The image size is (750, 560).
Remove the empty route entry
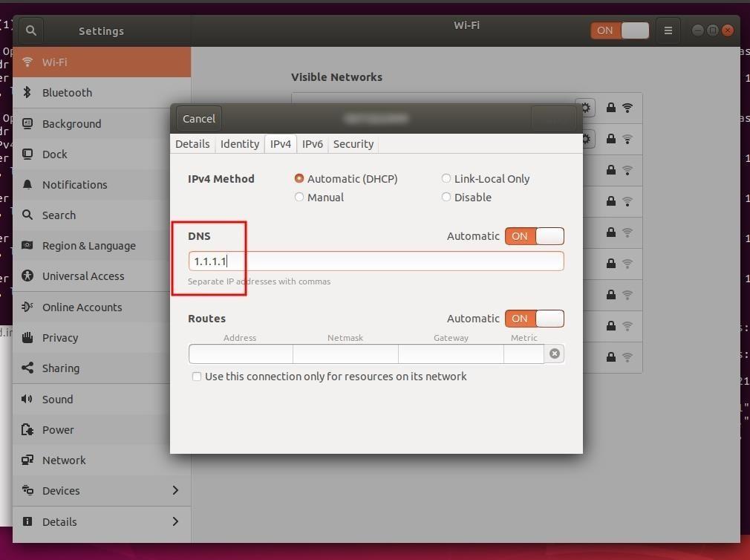pos(554,353)
